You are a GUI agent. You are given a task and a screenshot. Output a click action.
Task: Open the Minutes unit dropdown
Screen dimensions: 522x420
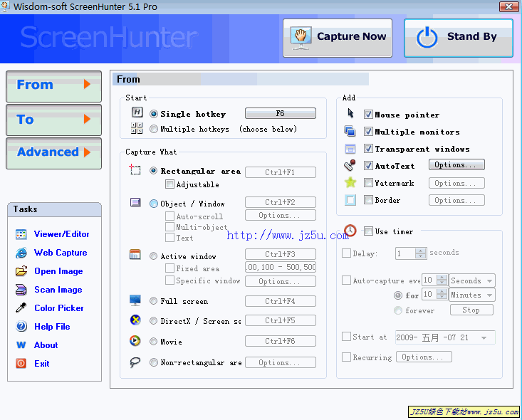(x=471, y=295)
